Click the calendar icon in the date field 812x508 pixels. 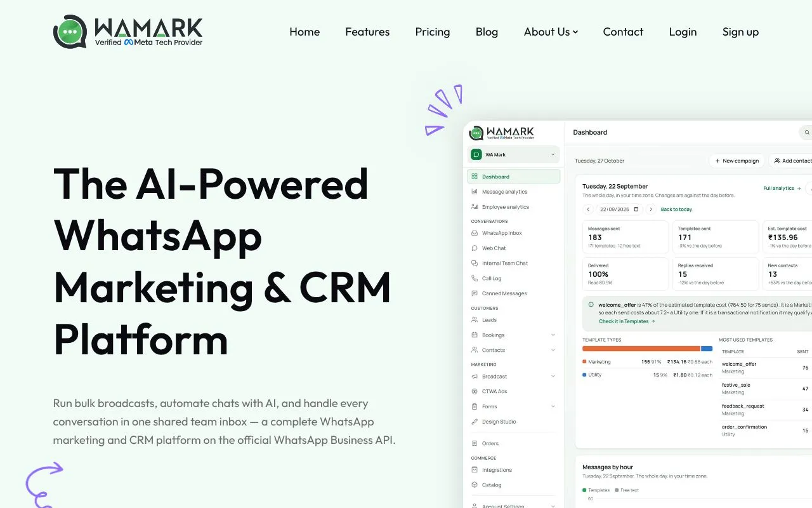636,210
